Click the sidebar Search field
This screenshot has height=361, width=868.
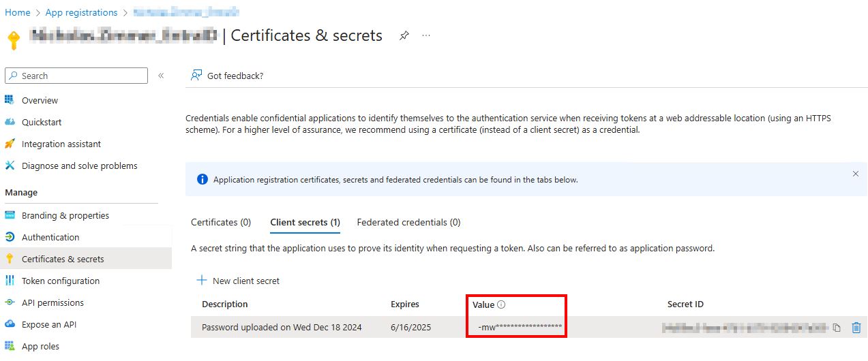(x=76, y=76)
